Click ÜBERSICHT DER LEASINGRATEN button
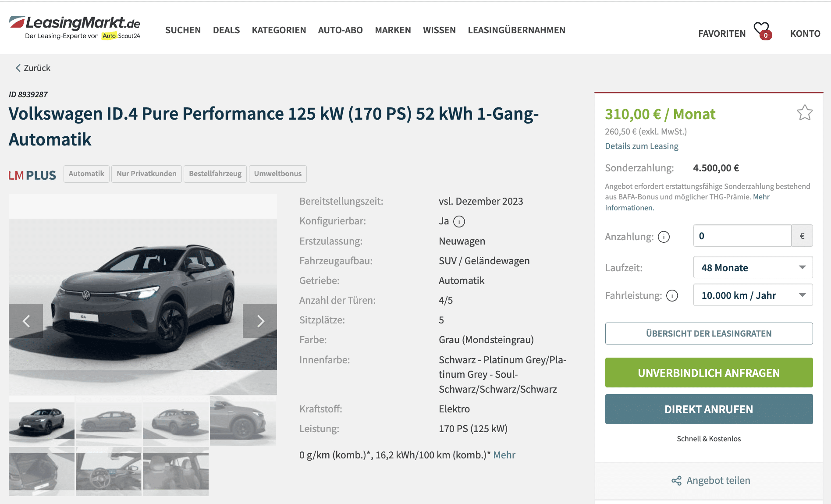The height and width of the screenshot is (504, 831). (709, 334)
